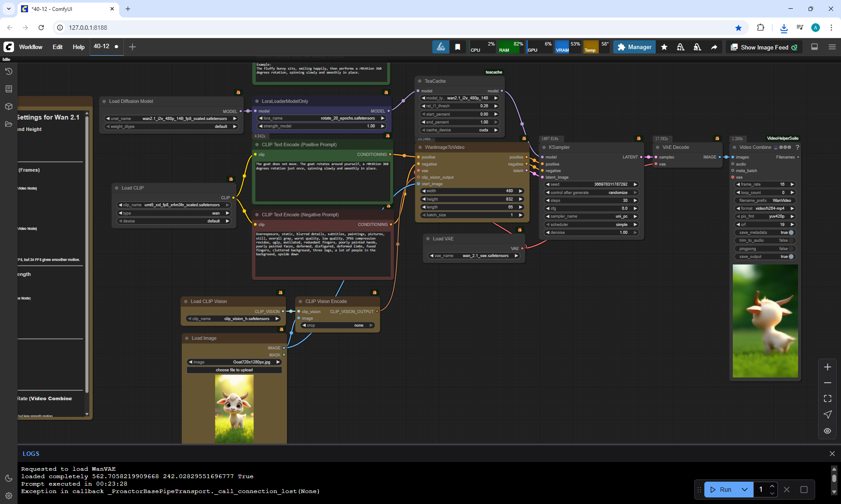Click the Manager button

(x=634, y=47)
